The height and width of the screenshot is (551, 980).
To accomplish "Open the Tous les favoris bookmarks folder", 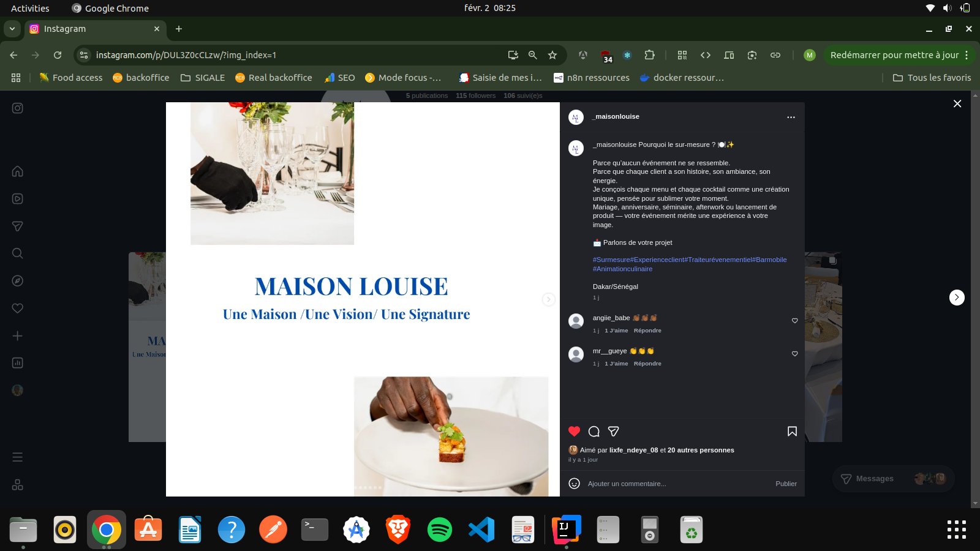I will point(932,78).
